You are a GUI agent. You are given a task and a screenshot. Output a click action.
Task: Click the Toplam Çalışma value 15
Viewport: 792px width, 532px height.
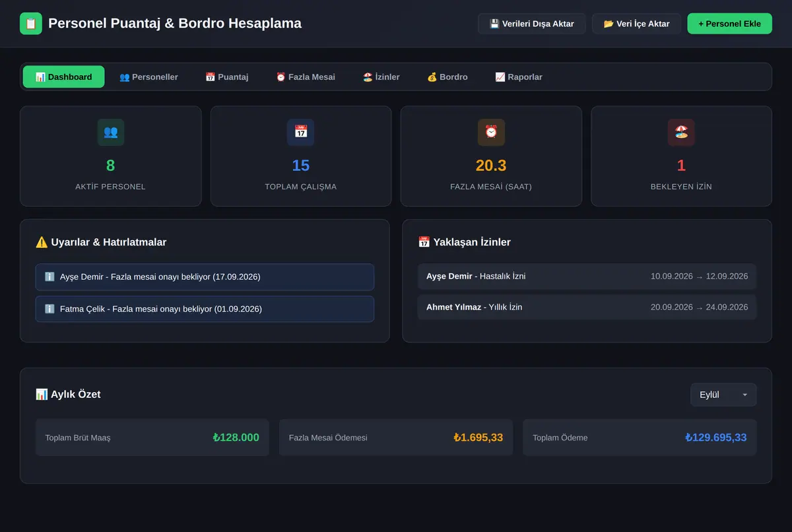(x=301, y=166)
